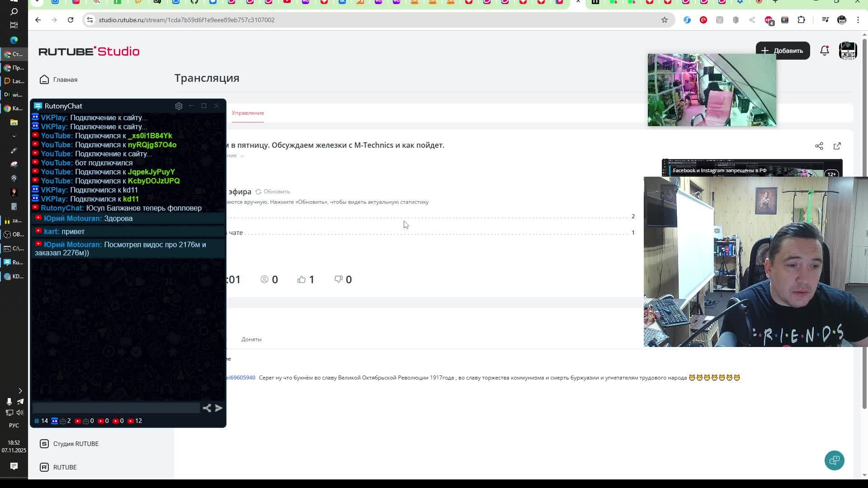Click the RutonyChat message input field
The height and width of the screenshot is (488, 868).
(x=116, y=408)
